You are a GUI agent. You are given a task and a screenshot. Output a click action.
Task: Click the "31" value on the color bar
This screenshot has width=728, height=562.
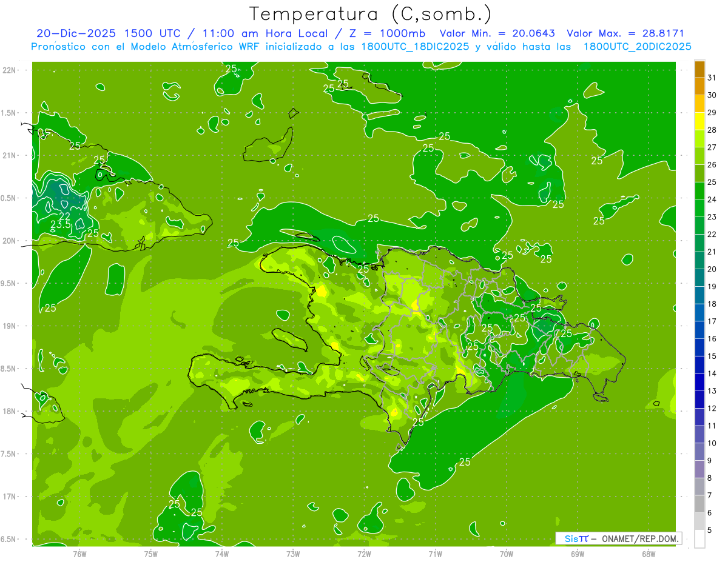tap(712, 78)
